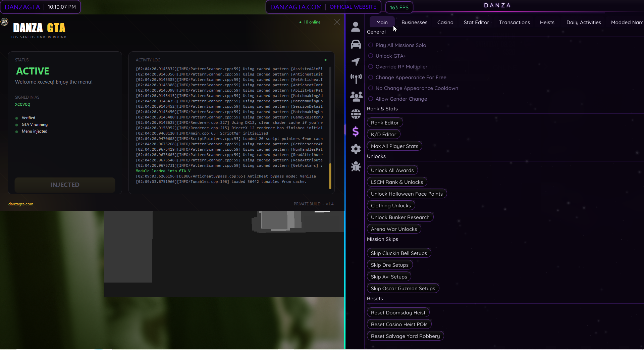Image resolution: width=644 pixels, height=350 pixels.
Task: Open the Vehicle sidebar section
Action: click(x=356, y=44)
